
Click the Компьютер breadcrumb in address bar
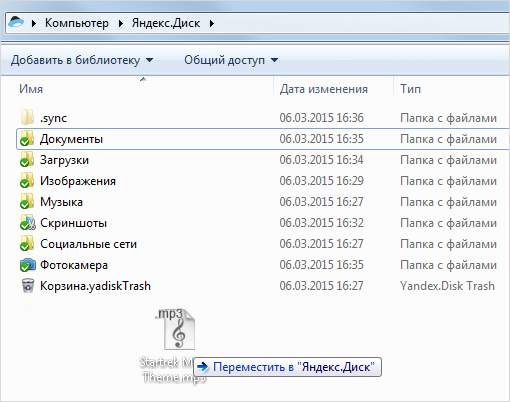77,23
